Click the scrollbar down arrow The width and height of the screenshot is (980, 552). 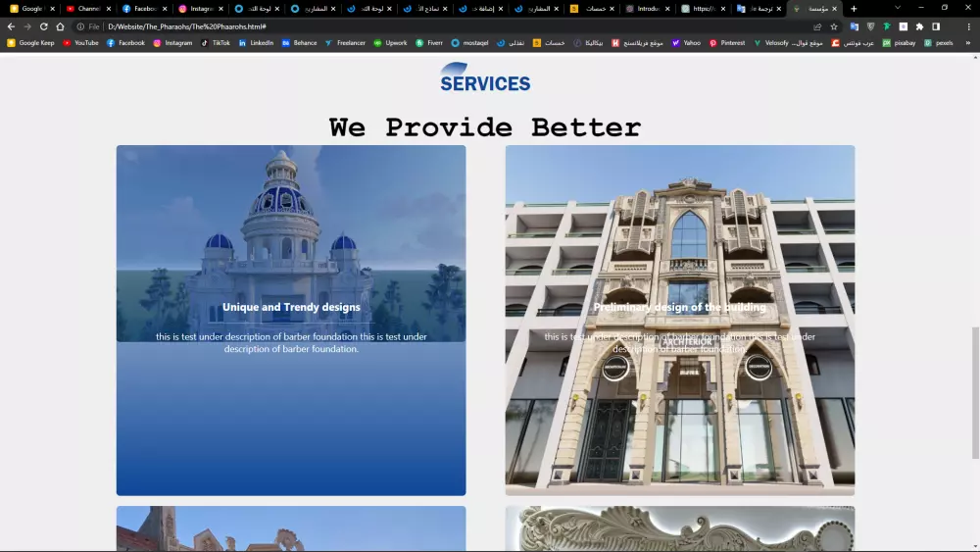coord(975,547)
